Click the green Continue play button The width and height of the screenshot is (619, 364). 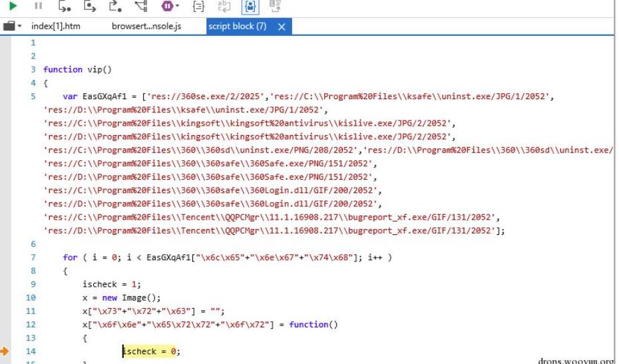tap(13, 5)
